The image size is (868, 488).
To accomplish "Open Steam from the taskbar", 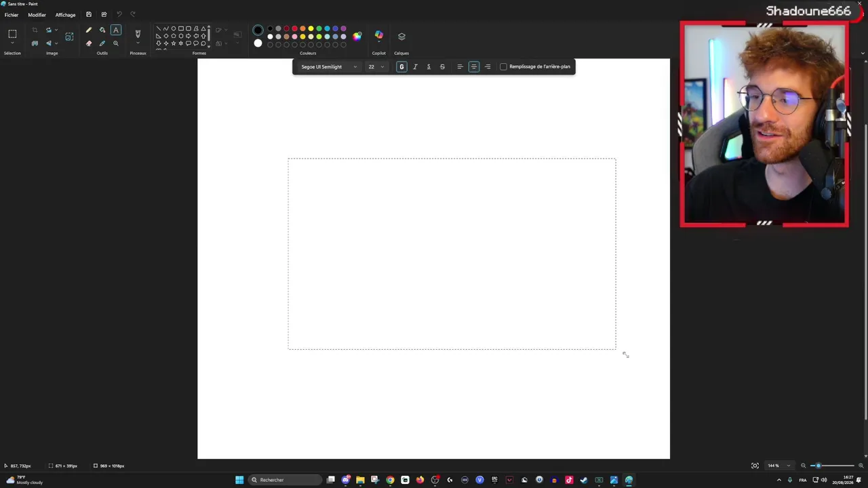I will click(584, 480).
